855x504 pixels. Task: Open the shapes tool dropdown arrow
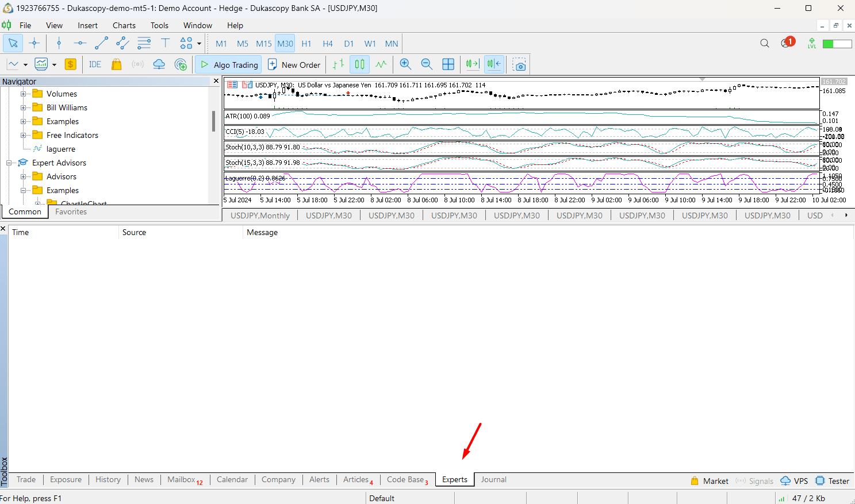[200, 44]
